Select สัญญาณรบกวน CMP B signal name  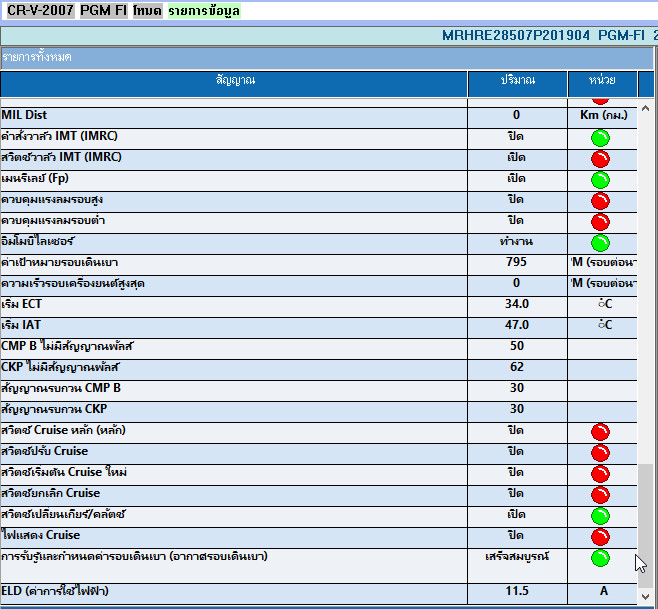click(x=61, y=388)
